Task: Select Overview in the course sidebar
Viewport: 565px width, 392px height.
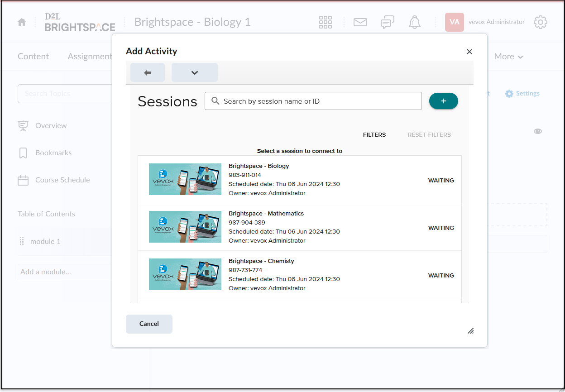Action: 51,125
